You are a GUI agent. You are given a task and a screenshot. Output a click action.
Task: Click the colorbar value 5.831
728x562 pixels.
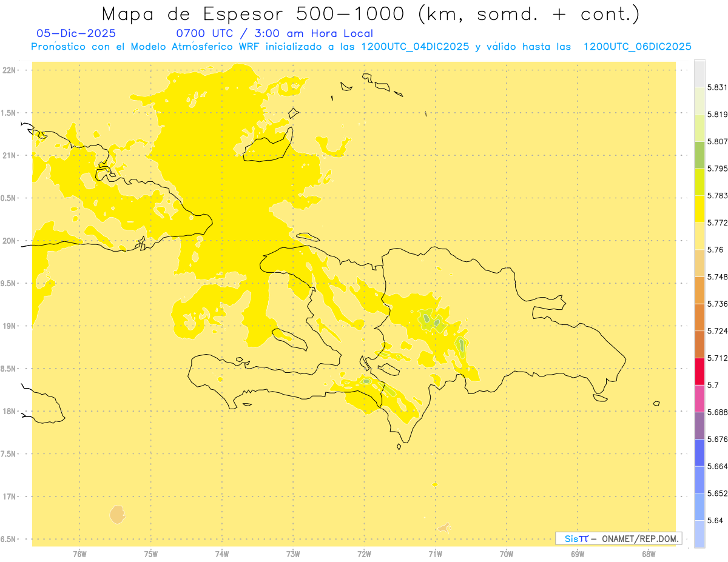click(717, 87)
